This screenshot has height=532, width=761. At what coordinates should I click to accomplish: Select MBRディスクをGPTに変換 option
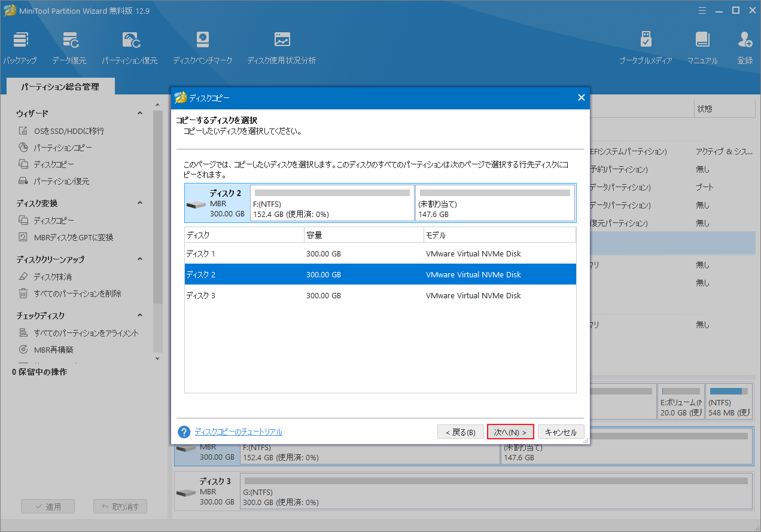[x=66, y=237]
